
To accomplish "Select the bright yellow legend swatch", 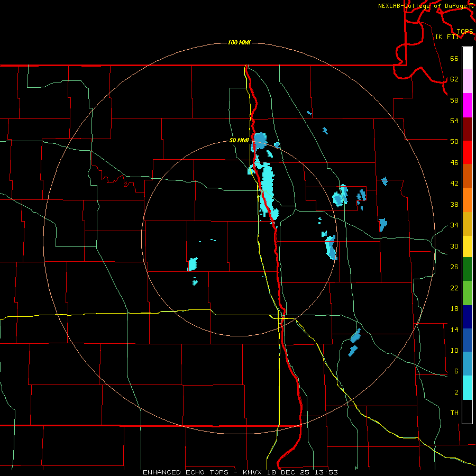I will click(467, 246).
